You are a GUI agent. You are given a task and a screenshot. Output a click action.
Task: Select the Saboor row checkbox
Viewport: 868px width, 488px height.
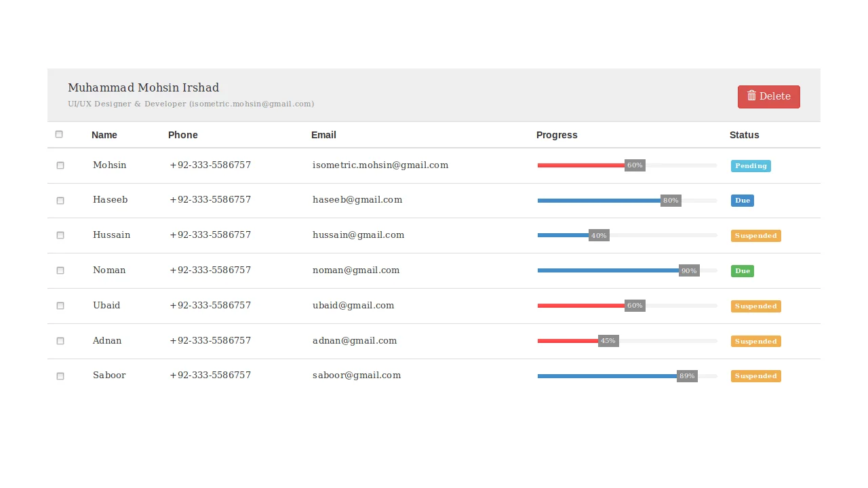60,376
